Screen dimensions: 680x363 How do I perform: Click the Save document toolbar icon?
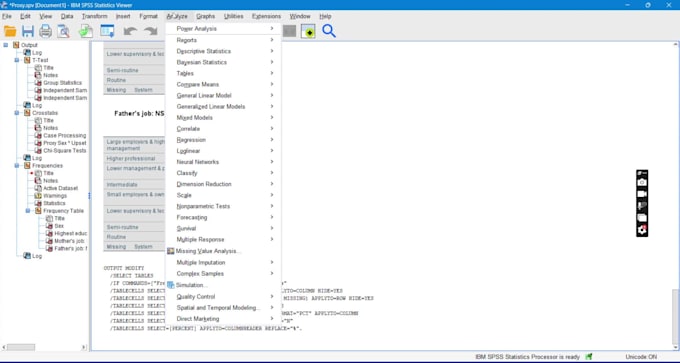pos(28,31)
